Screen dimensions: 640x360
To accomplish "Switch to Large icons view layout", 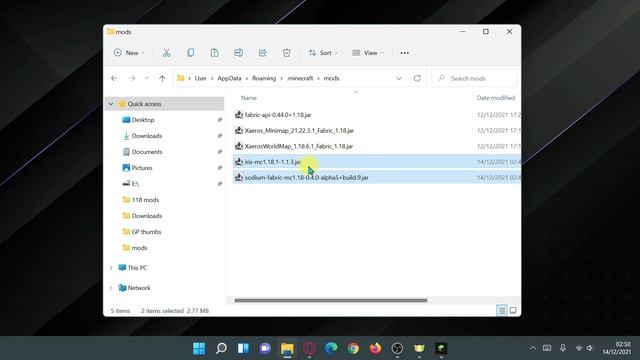I will point(513,311).
